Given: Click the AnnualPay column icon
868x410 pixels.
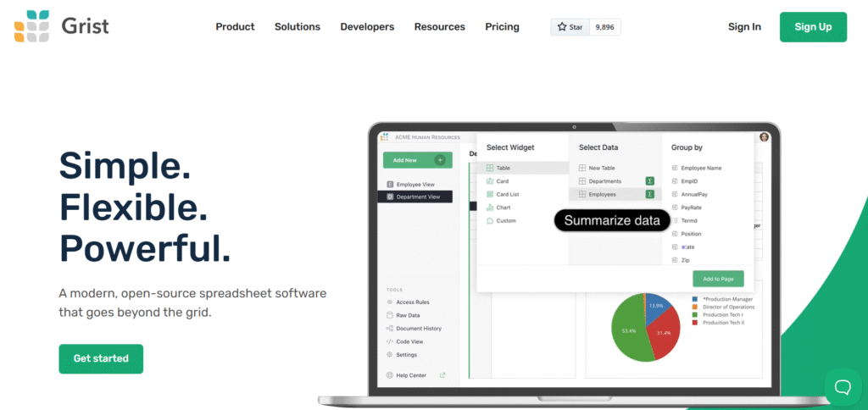Looking at the screenshot, I should click(674, 194).
